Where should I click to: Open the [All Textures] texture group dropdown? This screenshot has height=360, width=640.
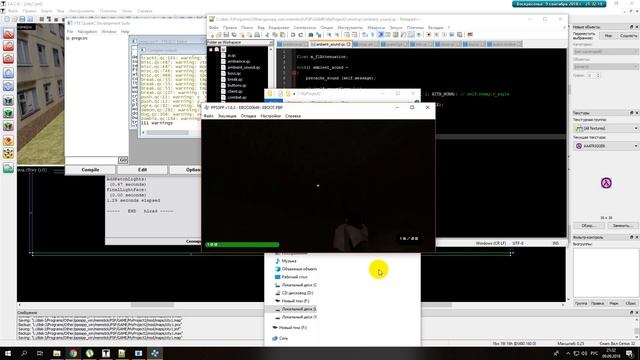pyautogui.click(x=606, y=128)
